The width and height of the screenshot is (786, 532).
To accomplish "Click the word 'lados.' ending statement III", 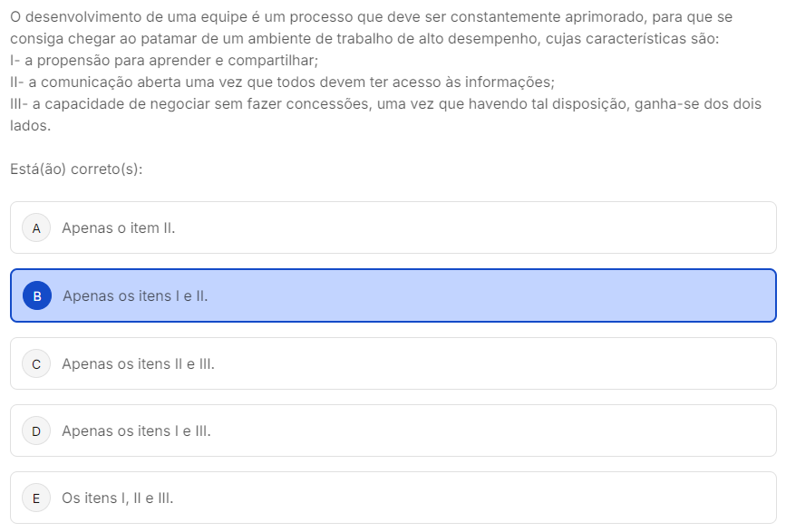I will [x=30, y=126].
